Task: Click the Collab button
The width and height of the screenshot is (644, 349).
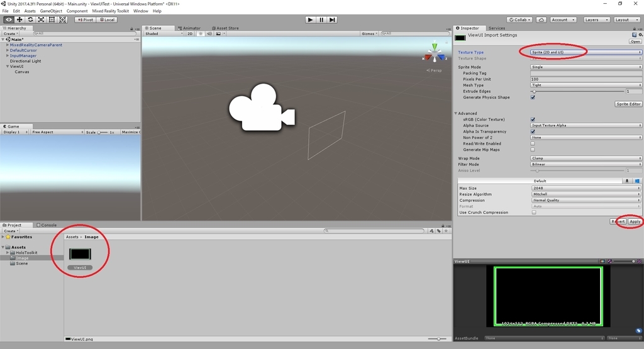Action: coord(520,19)
